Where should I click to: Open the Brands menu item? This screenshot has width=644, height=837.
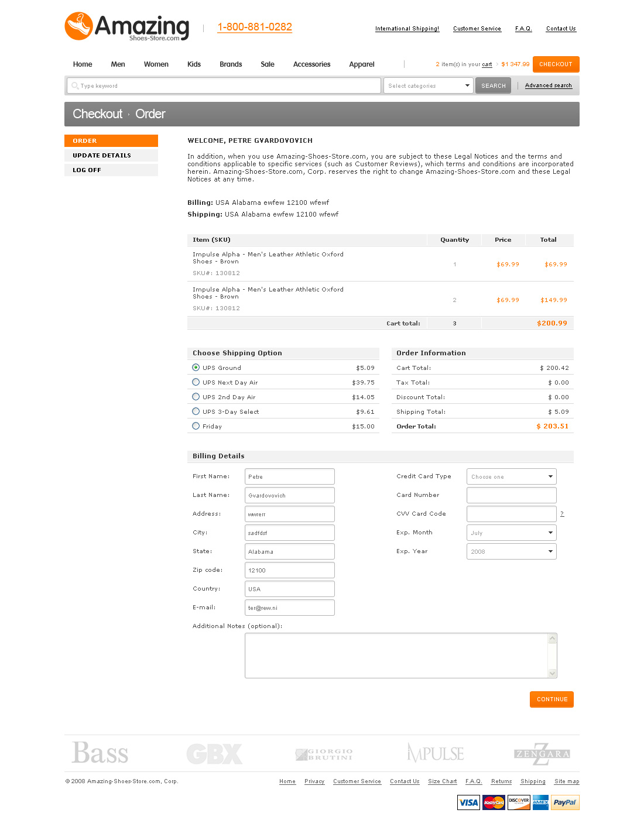click(x=231, y=64)
